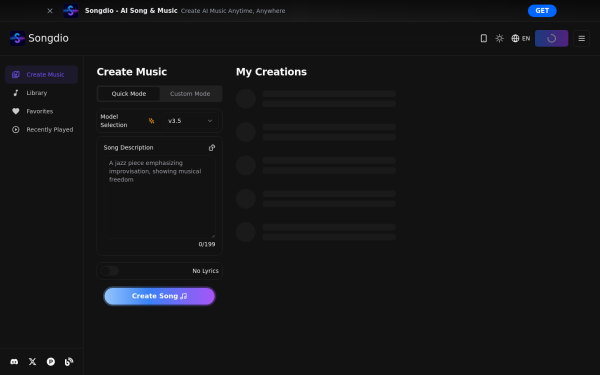Toggle light theme with sun icon
The image size is (600, 375).
499,38
